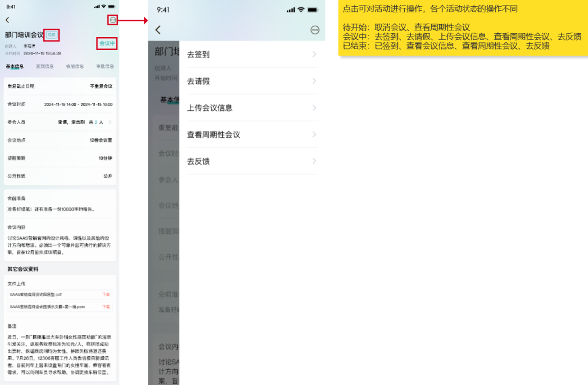This screenshot has height=385, width=588.
Task: Tap the more options icon on right screen
Action: point(315,30)
